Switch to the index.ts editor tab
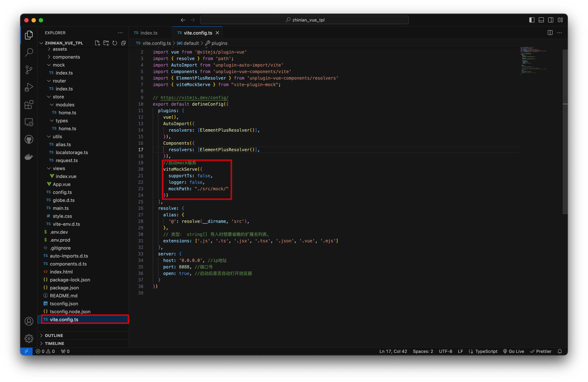The image size is (588, 382). click(x=150, y=33)
